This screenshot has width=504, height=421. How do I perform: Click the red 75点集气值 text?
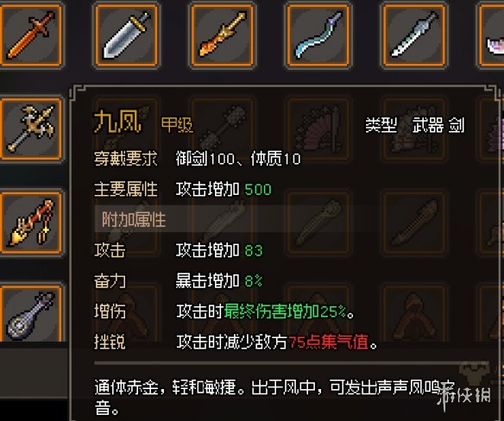pos(329,342)
